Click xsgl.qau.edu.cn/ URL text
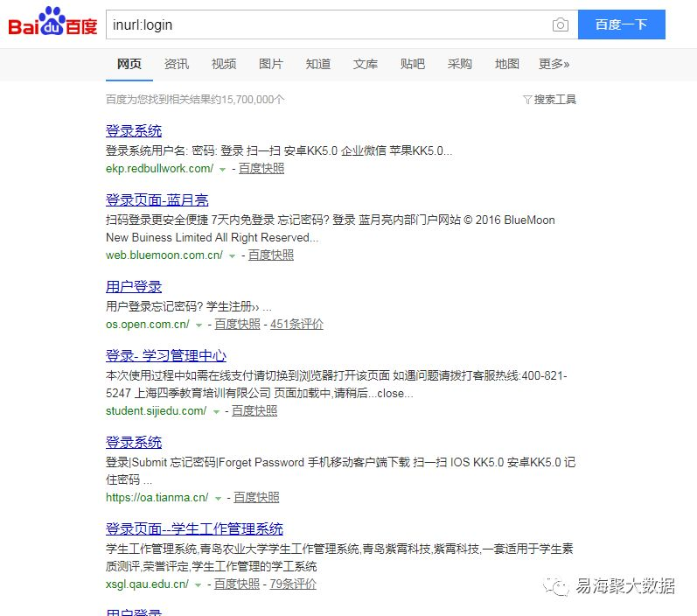This screenshot has height=616, width=697. point(147,584)
